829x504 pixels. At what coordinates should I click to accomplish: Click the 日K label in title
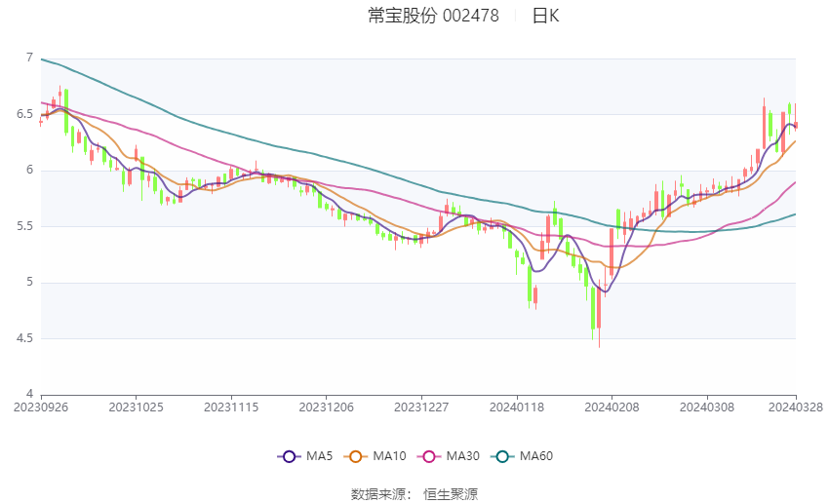click(545, 16)
